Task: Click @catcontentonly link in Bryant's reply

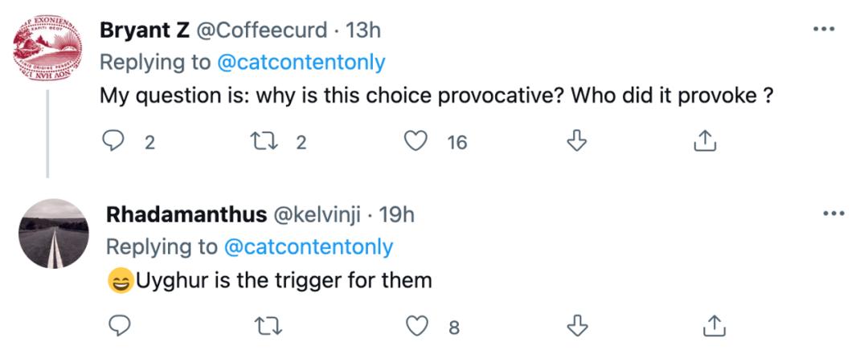Action: [x=300, y=62]
